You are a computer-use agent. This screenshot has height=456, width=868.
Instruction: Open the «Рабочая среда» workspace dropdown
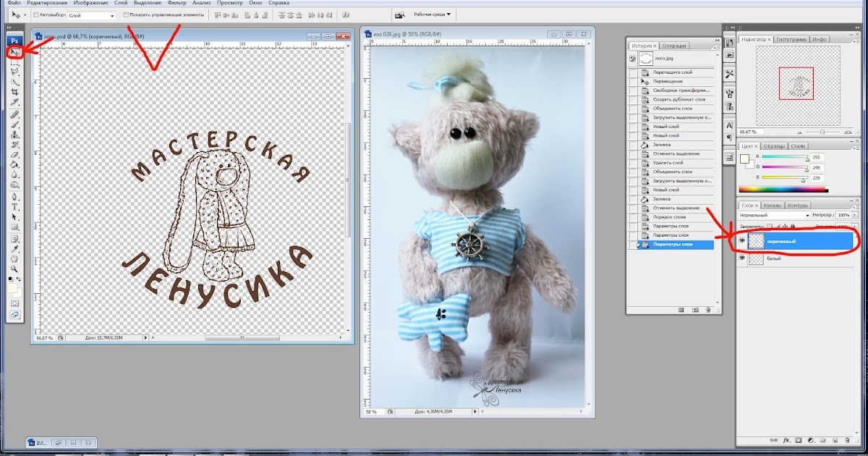432,14
